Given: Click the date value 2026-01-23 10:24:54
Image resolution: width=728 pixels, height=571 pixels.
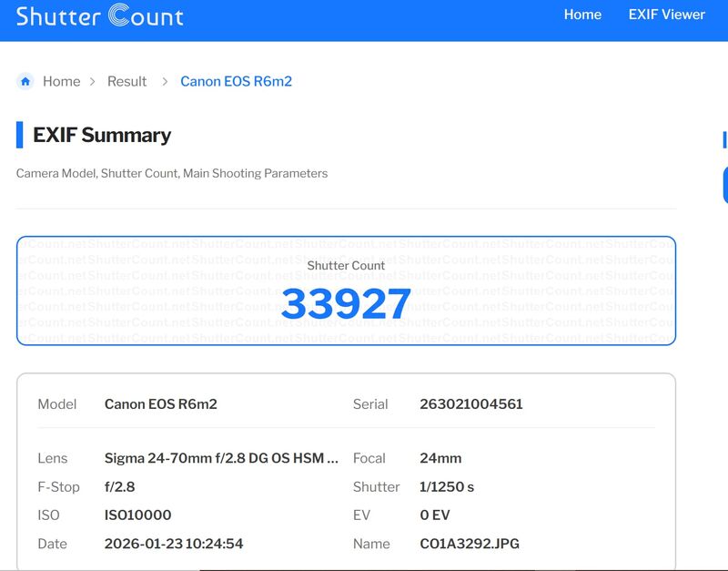Looking at the screenshot, I should point(174,544).
